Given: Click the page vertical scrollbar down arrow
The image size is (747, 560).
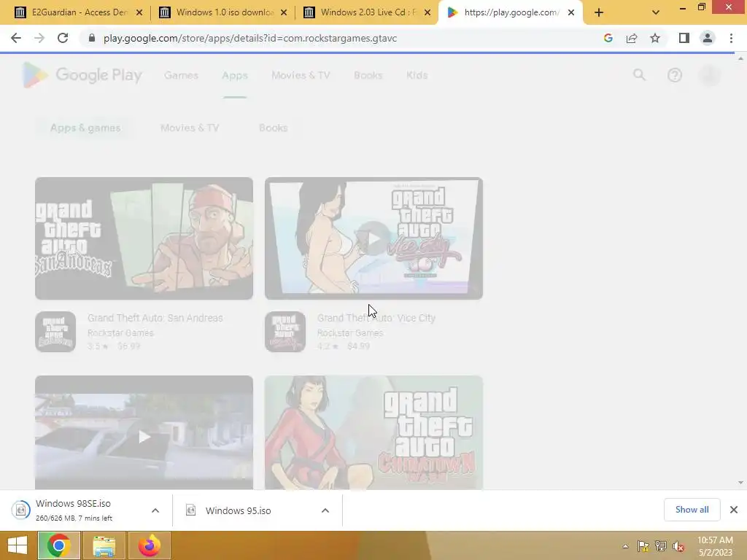Looking at the screenshot, I should coord(740,483).
